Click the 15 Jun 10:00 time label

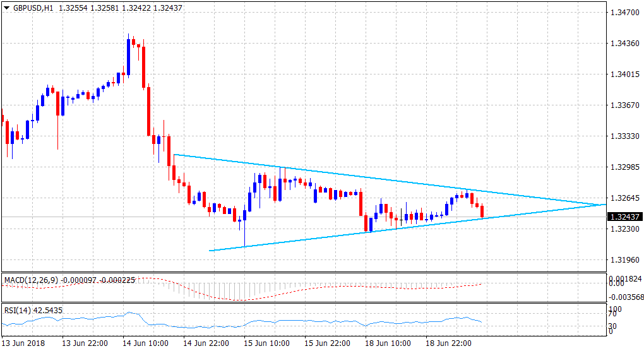266,343
